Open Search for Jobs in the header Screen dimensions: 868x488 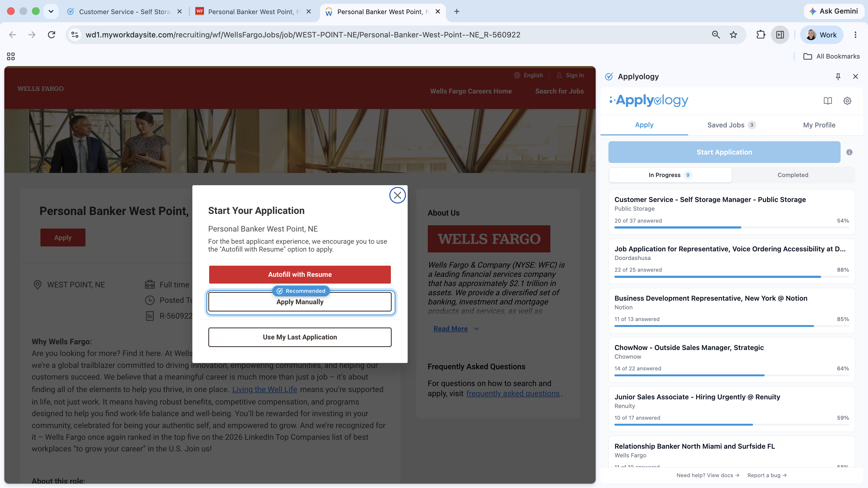coord(559,91)
